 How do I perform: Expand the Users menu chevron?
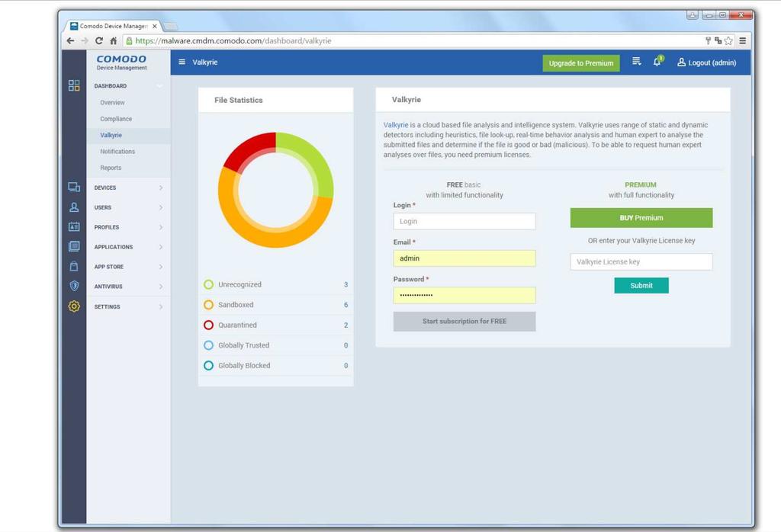(161, 207)
